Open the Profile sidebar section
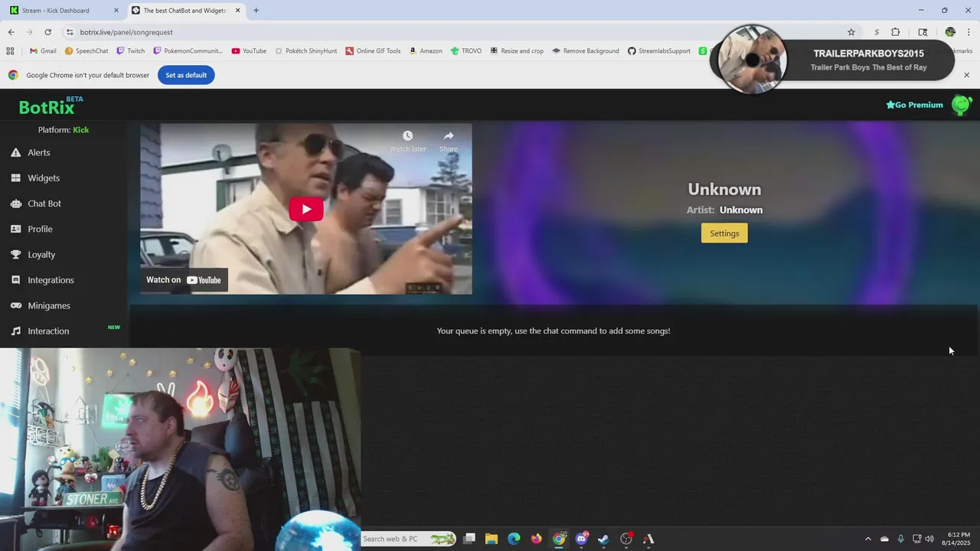 coord(31,229)
